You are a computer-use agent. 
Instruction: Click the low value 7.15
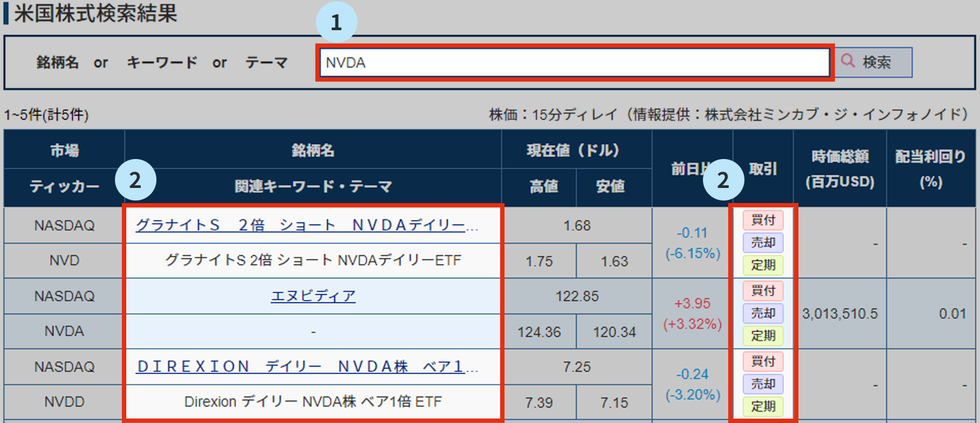pyautogui.click(x=614, y=402)
